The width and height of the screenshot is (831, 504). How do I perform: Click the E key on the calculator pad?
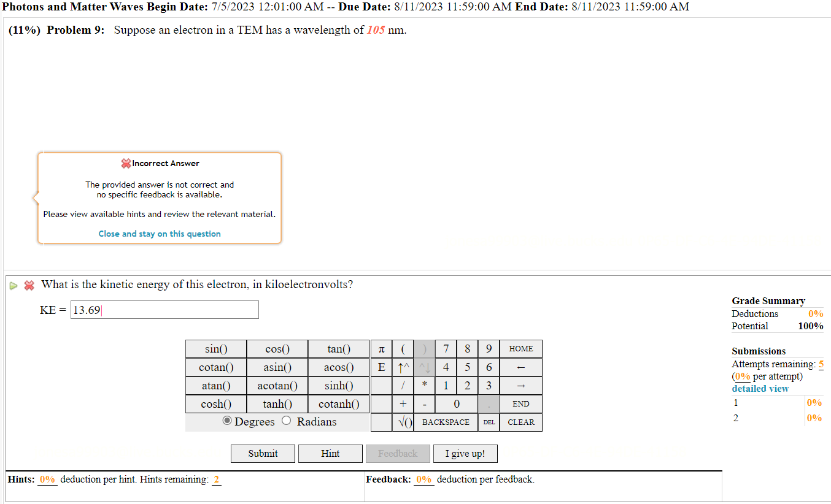(x=381, y=367)
